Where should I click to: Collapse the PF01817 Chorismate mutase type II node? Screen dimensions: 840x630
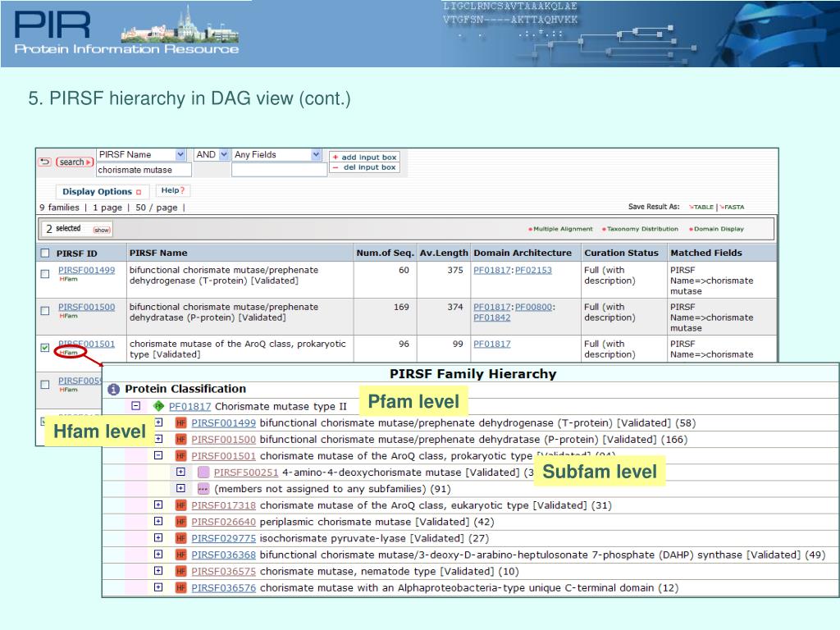[x=136, y=406]
